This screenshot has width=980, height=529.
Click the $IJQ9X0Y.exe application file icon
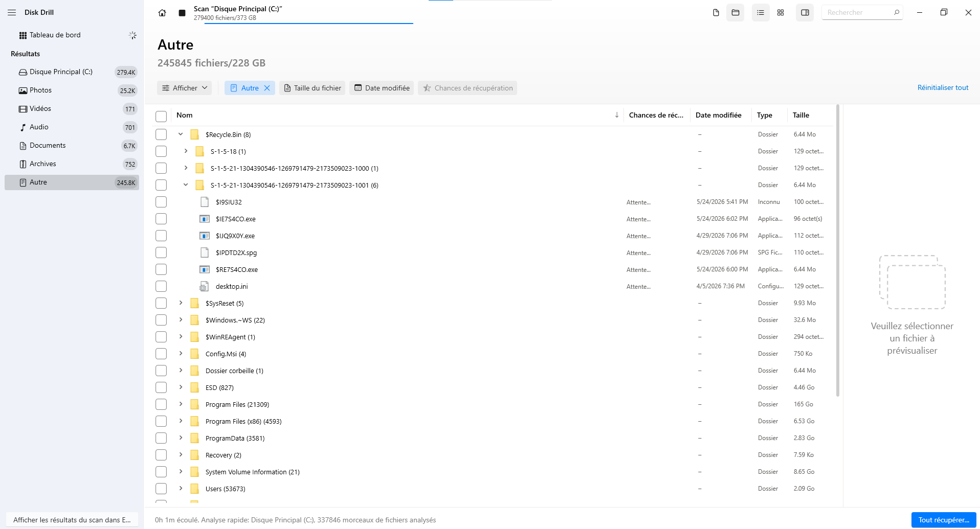(205, 236)
